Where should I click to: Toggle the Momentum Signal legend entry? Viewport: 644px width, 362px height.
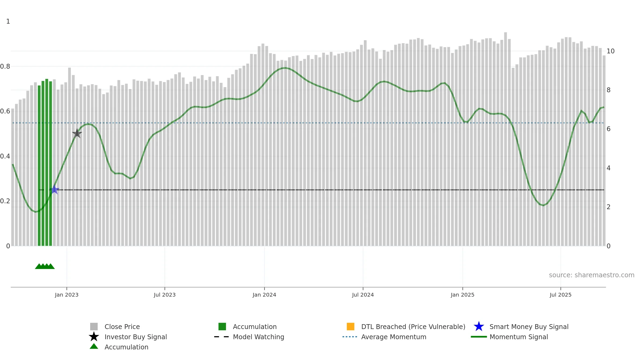[x=509, y=337]
